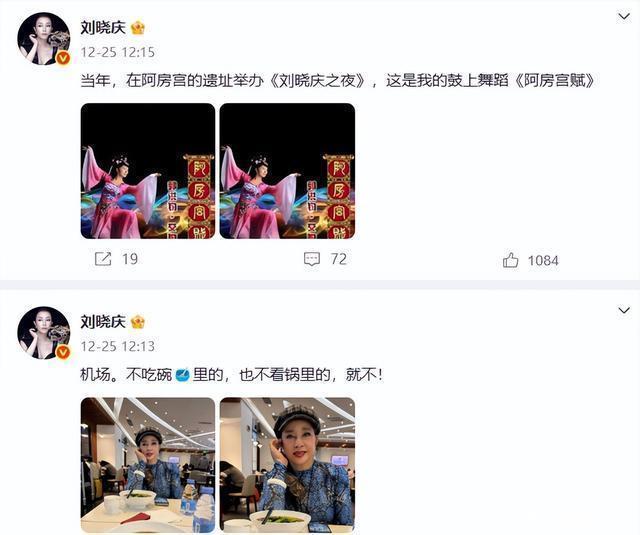The width and height of the screenshot is (640, 535).
Task: Open the close-up airport selfie photo
Action: pos(287,465)
